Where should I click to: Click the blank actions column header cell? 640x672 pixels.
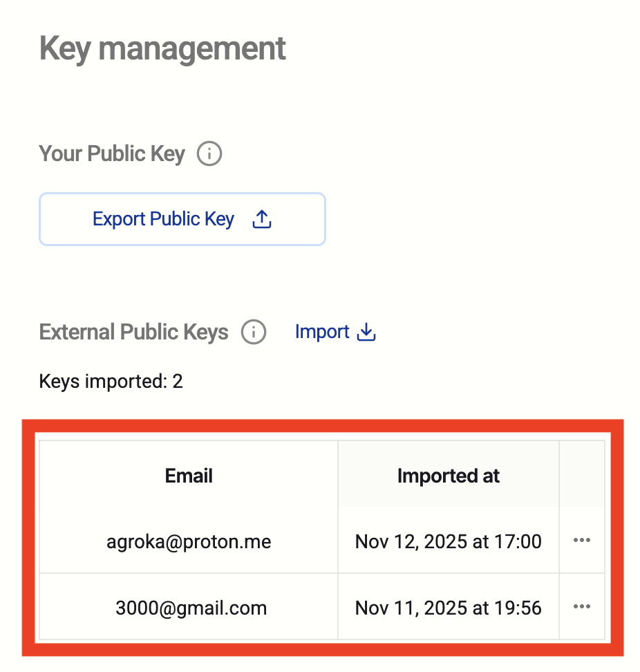tap(582, 476)
